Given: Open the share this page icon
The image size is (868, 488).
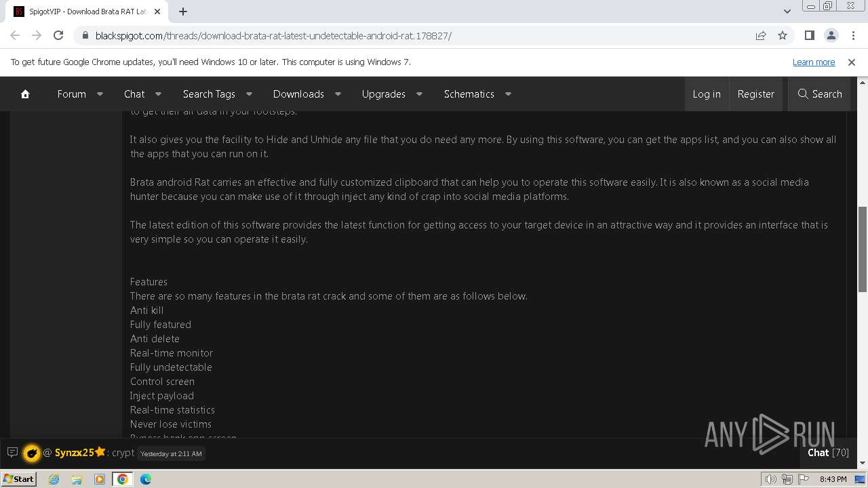Looking at the screenshot, I should [x=761, y=35].
